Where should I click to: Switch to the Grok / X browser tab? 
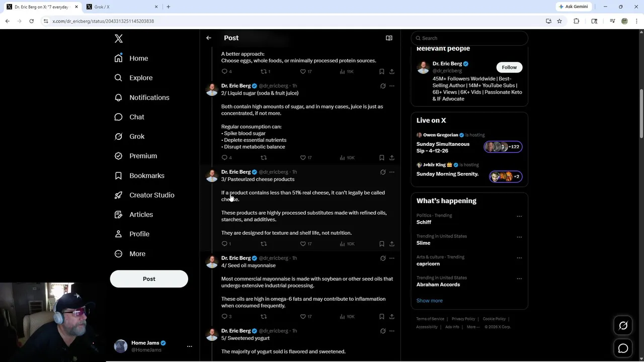click(121, 7)
